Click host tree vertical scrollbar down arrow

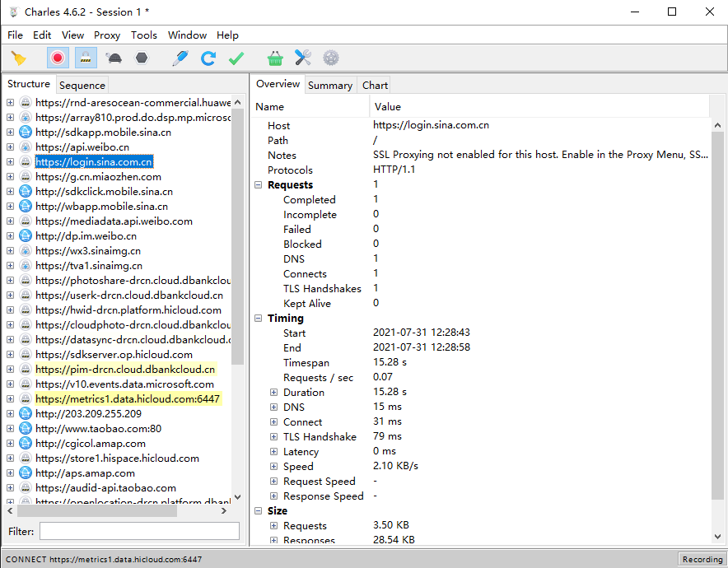[x=238, y=497]
